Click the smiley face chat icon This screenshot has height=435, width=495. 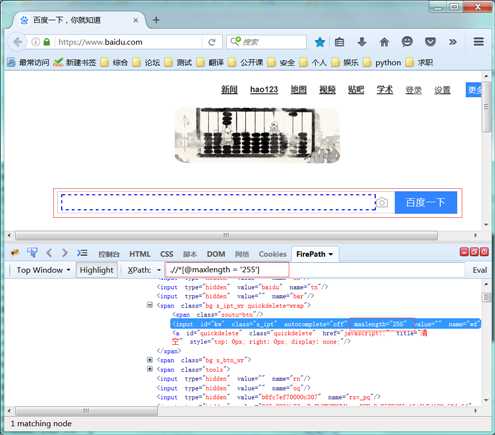click(407, 42)
